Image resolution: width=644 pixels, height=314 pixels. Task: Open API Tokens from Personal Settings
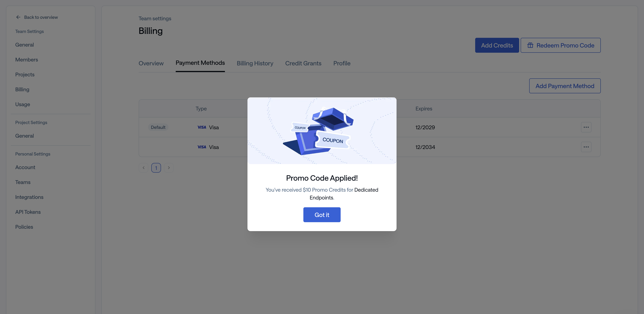click(28, 212)
